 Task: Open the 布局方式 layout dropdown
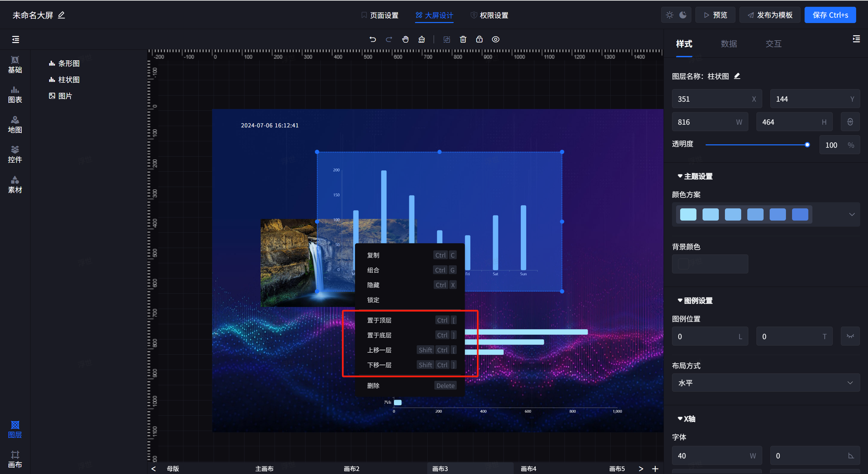coord(766,383)
